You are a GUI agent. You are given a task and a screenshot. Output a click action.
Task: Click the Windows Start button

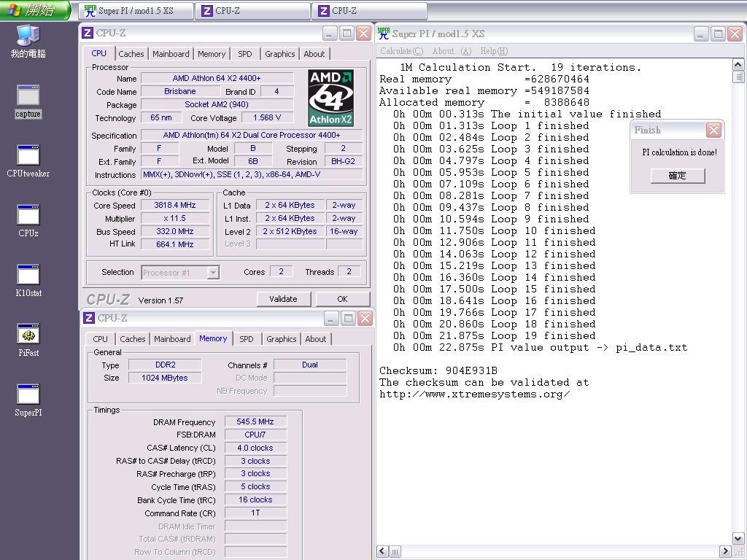pos(35,9)
